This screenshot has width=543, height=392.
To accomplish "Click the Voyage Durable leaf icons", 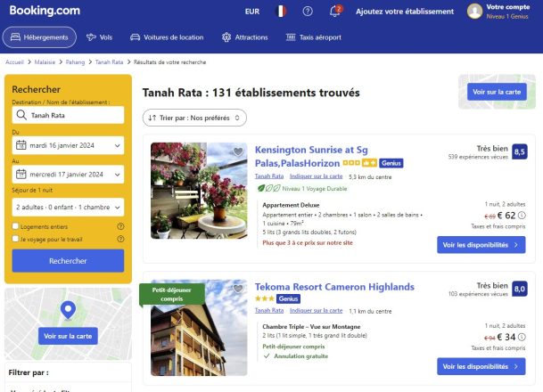I will (268, 188).
